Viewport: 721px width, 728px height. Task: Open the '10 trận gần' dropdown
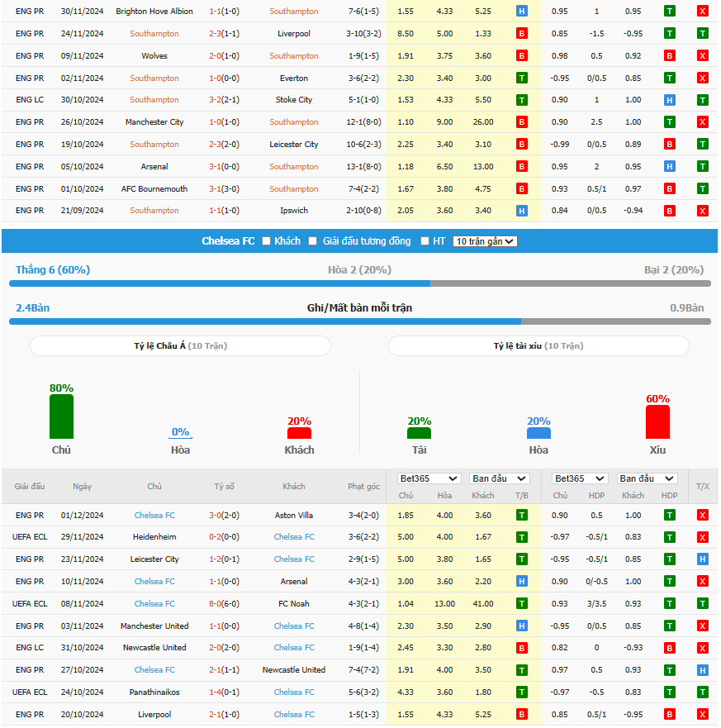(485, 241)
